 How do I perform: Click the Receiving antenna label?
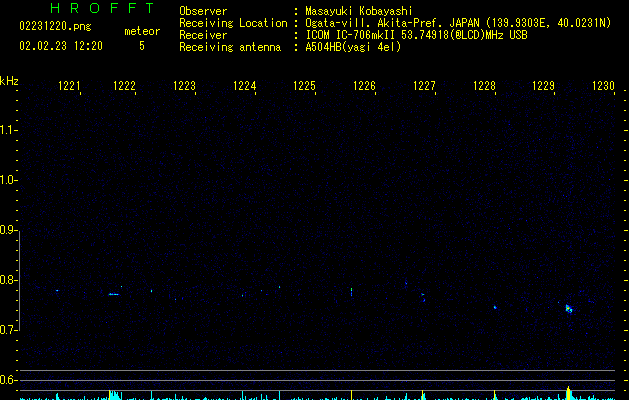pos(230,47)
